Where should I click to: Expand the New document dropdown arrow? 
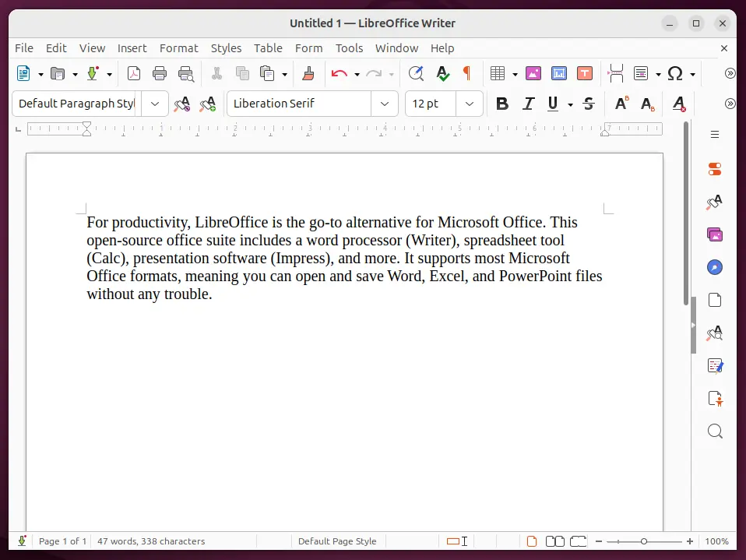click(x=40, y=74)
